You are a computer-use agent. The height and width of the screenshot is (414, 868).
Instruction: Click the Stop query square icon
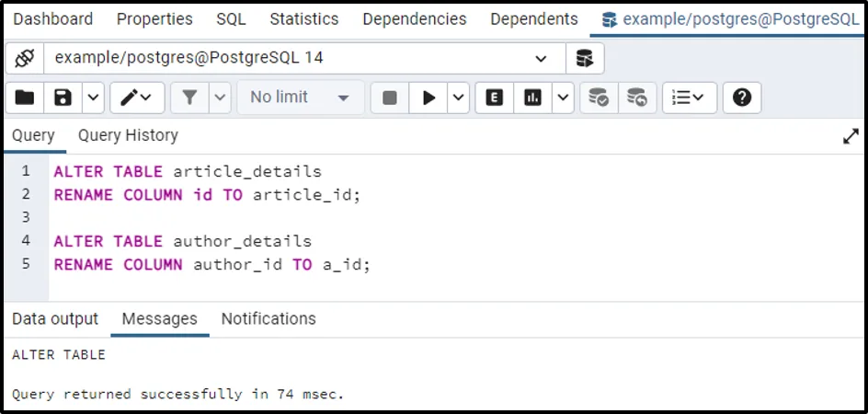(390, 98)
